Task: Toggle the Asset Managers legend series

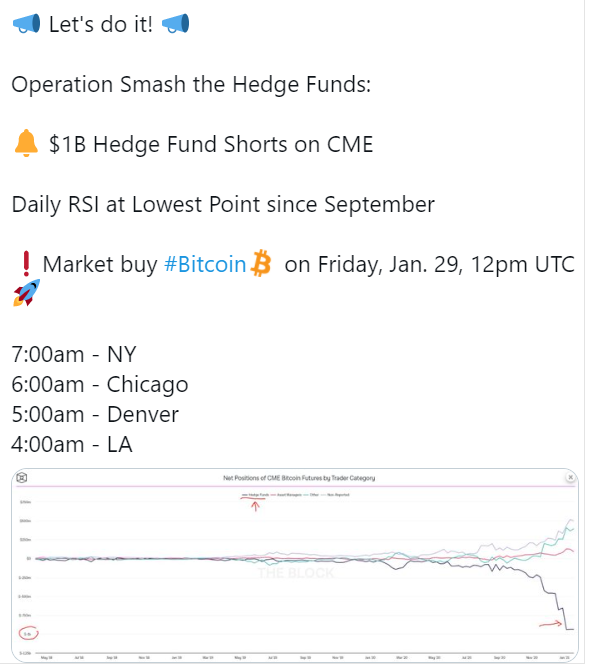Action: pos(286,495)
